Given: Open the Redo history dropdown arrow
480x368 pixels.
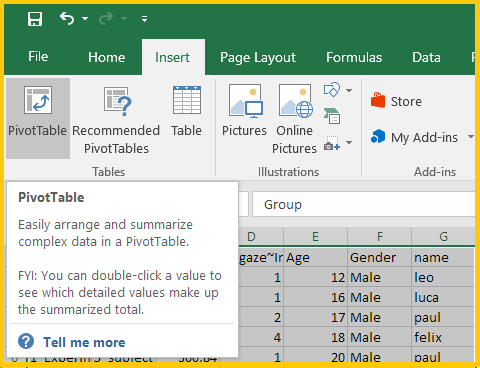Looking at the screenshot, I should tap(124, 19).
